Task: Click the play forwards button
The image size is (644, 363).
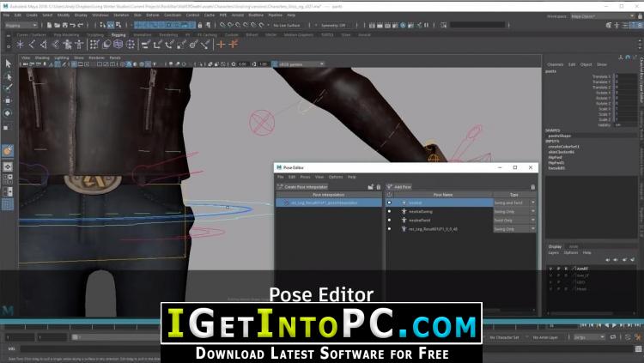Action: click(615, 325)
